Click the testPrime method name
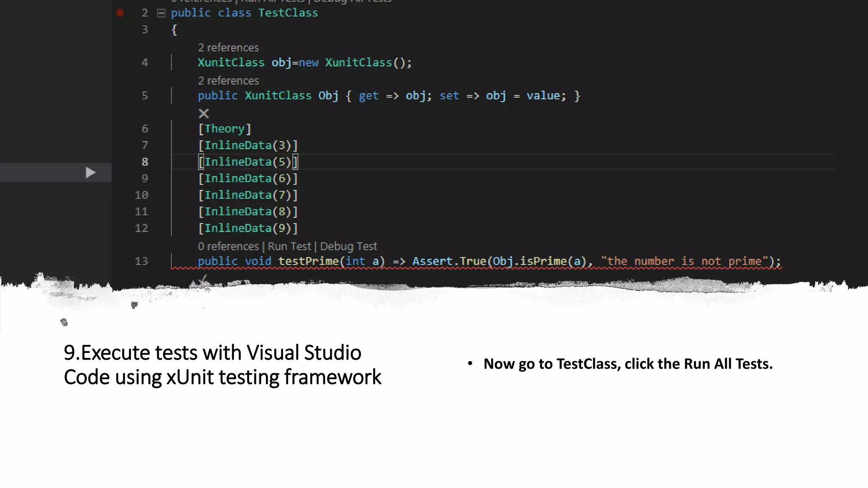868x488 pixels. (308, 261)
